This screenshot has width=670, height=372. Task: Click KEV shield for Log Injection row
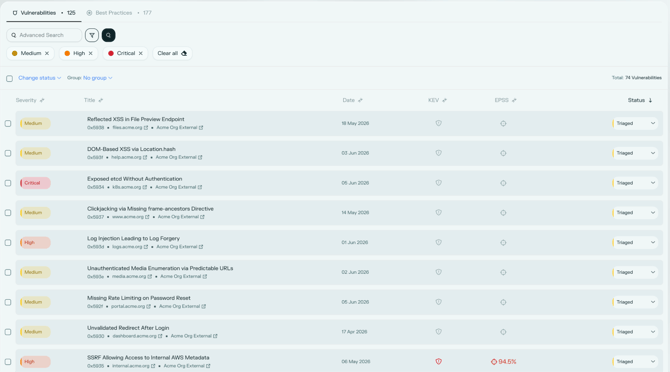[438, 242]
